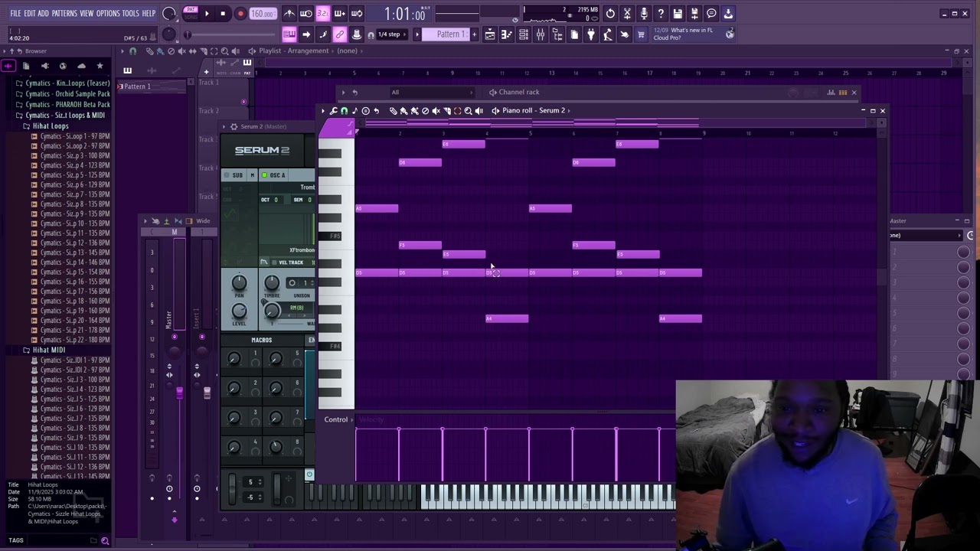The height and width of the screenshot is (551, 980).
Task: Open the channel rack from toolbar
Action: click(524, 34)
